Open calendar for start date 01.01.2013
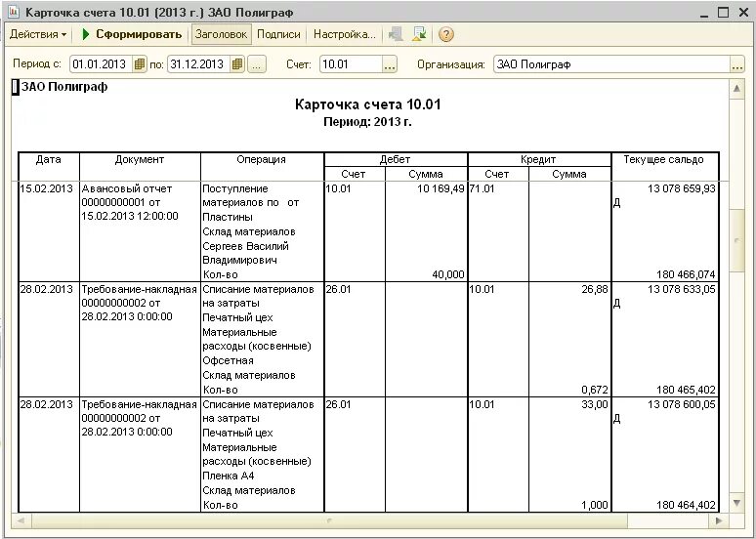This screenshot has height=539, width=756. tap(140, 64)
